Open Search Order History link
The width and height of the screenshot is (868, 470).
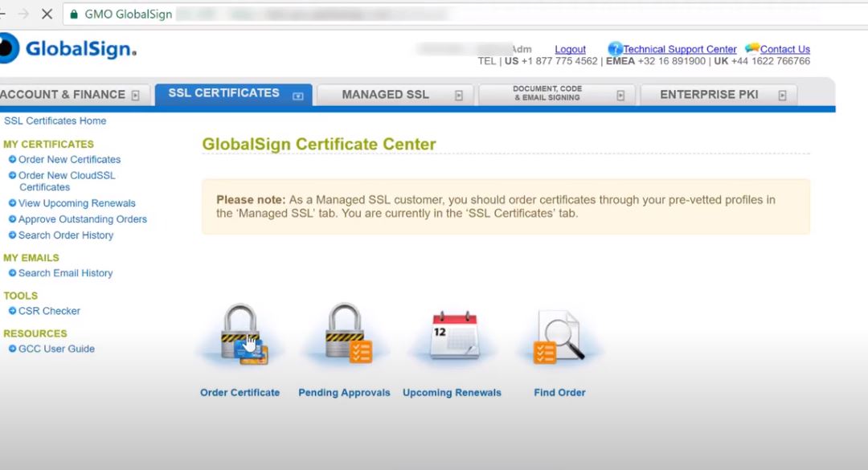pos(66,235)
